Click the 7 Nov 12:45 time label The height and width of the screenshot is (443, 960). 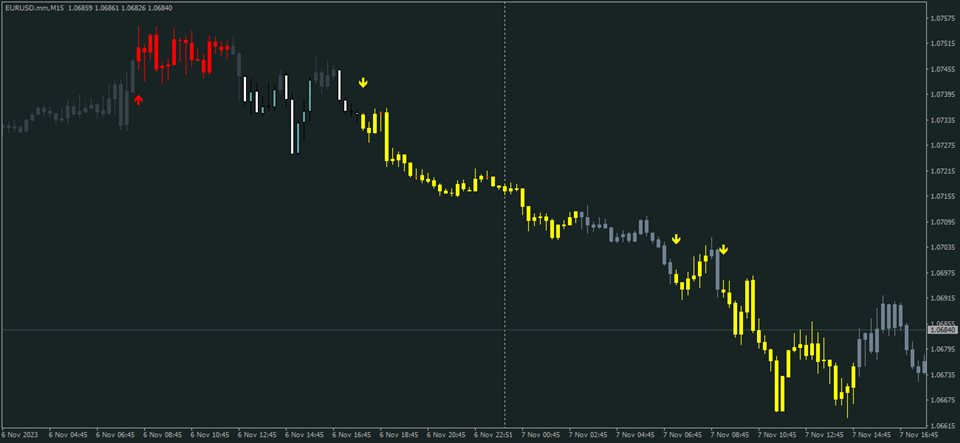pyautogui.click(x=825, y=435)
